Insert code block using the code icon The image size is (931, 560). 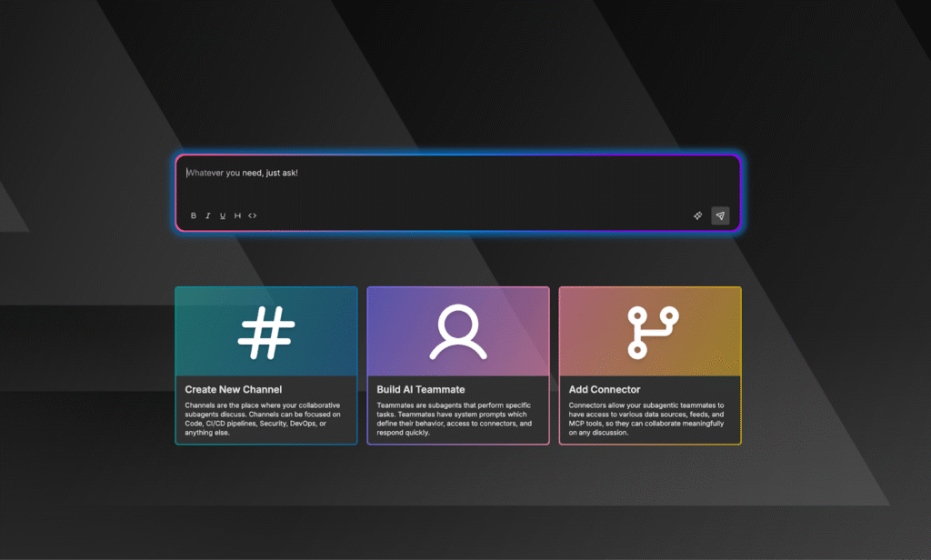pyautogui.click(x=253, y=215)
